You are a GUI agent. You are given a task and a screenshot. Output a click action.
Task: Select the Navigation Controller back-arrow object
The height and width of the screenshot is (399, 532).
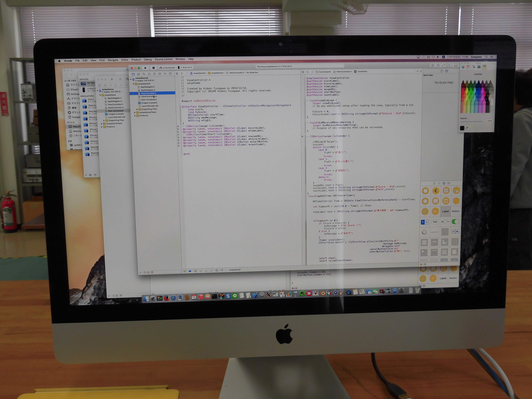point(436,191)
